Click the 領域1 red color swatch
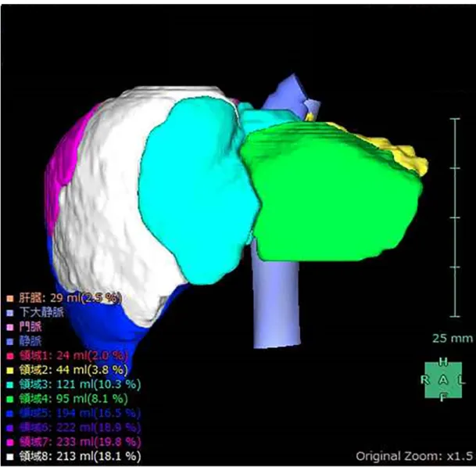The image size is (476, 467). pyautogui.click(x=10, y=356)
